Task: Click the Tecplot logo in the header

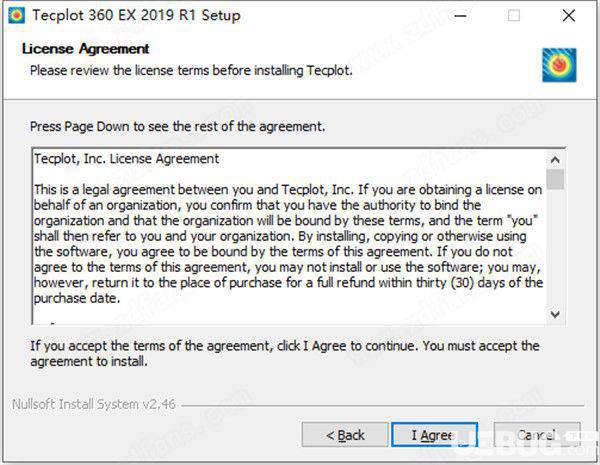Action: 559,65
